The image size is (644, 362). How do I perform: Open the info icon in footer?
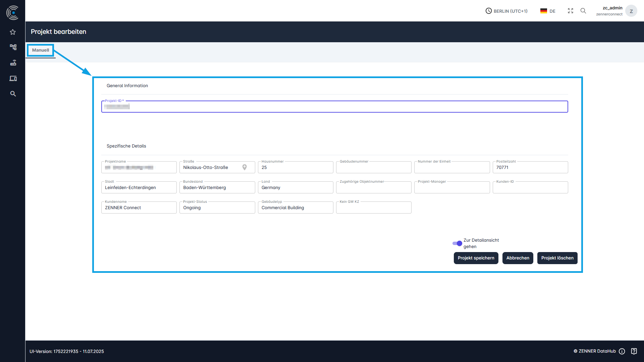point(622,351)
